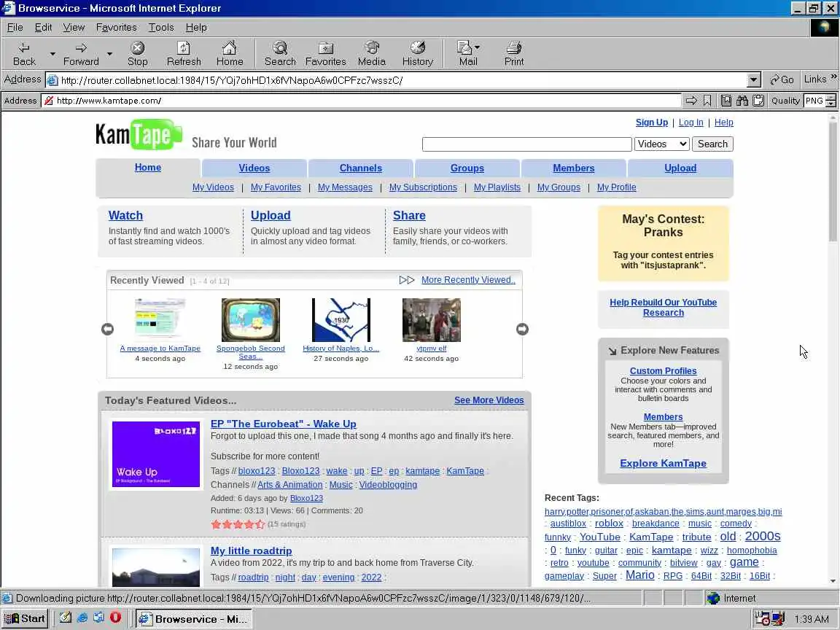Switch to the Groups tab

click(x=467, y=168)
